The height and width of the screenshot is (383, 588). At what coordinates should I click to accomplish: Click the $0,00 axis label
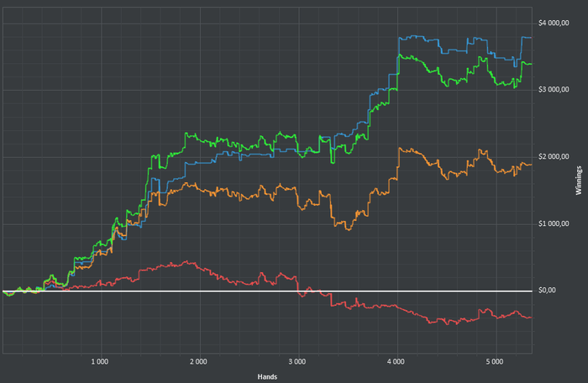click(x=547, y=291)
